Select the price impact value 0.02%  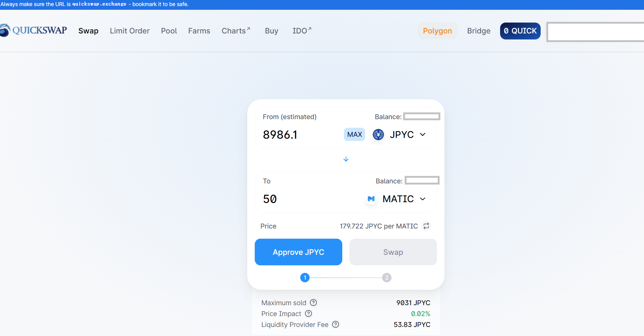point(420,314)
